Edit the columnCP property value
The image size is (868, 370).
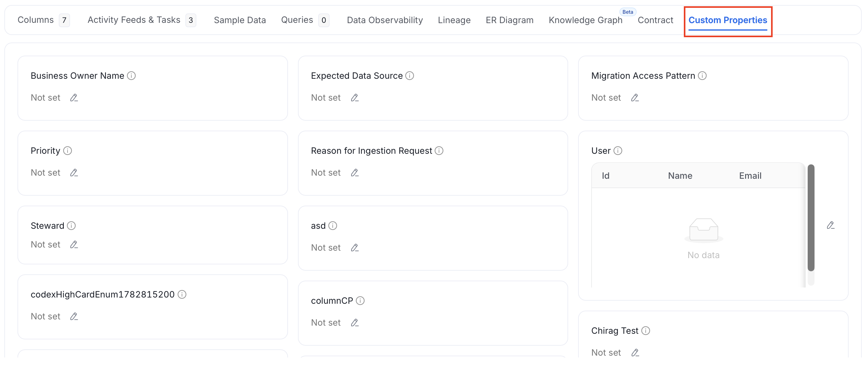355,322
